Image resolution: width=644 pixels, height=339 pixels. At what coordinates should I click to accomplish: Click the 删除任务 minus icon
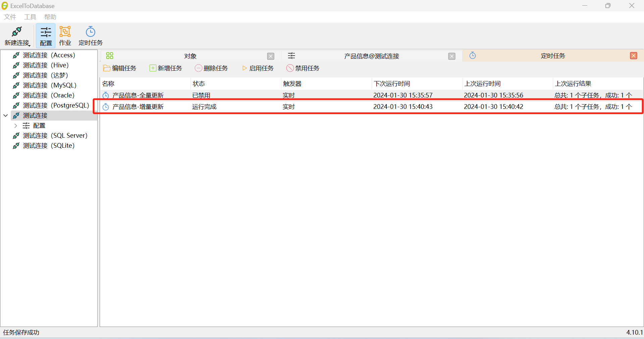point(198,68)
